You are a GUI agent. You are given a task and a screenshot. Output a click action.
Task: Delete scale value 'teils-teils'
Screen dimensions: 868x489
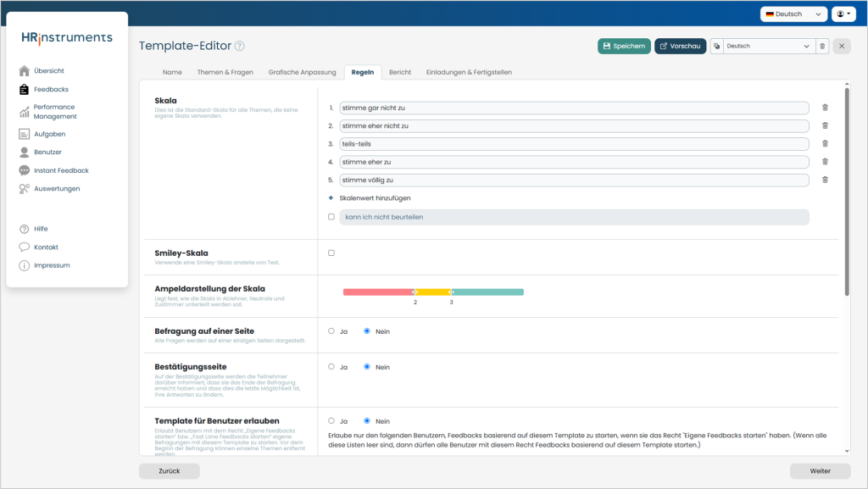click(825, 144)
